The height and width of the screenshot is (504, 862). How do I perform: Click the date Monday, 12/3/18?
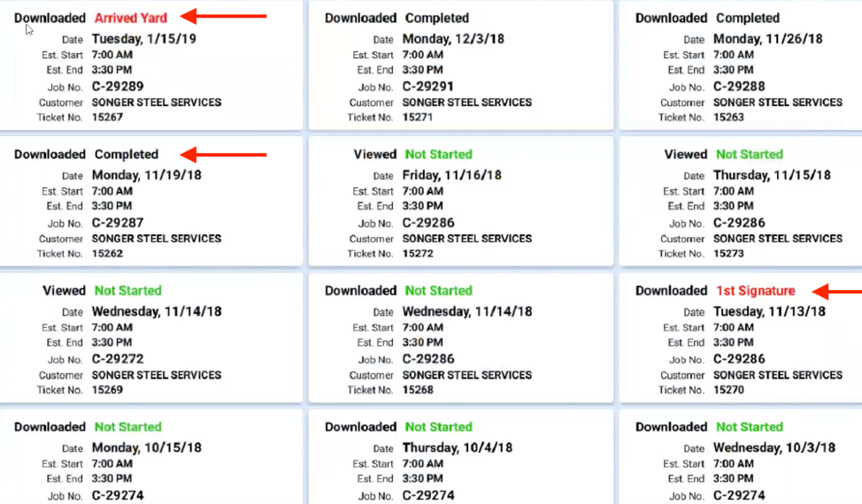453,39
